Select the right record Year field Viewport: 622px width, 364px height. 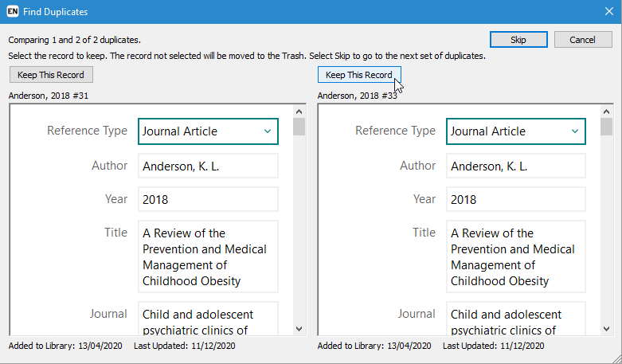[516, 200]
